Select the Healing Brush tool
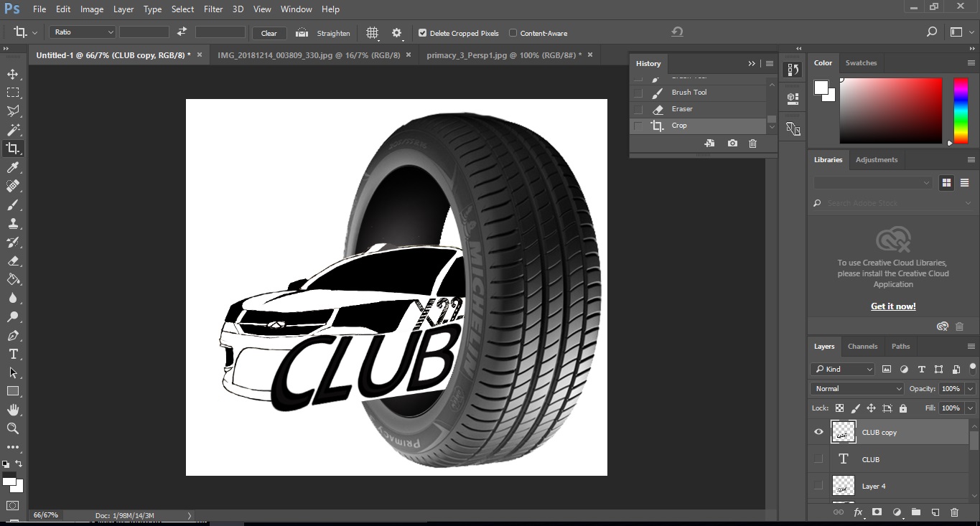Image resolution: width=980 pixels, height=526 pixels. pyautogui.click(x=13, y=186)
